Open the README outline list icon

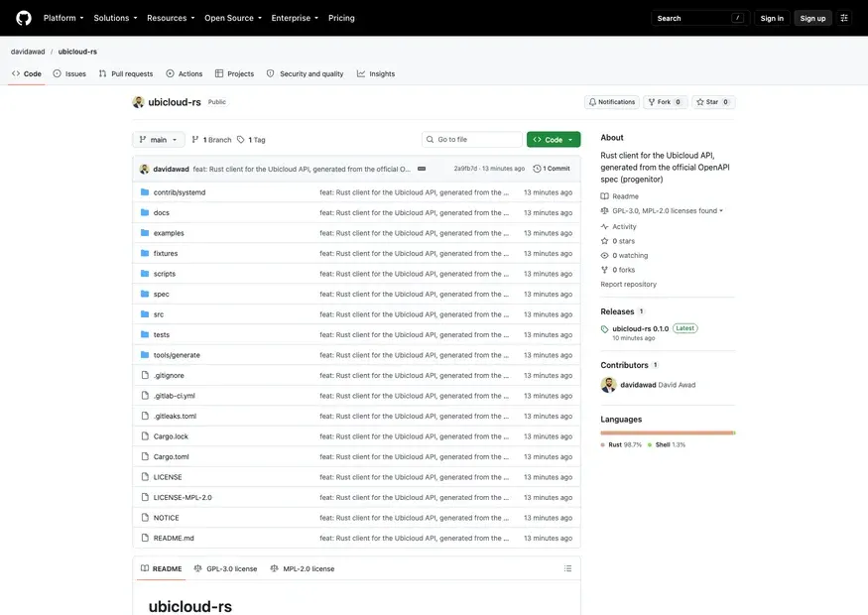(x=567, y=568)
